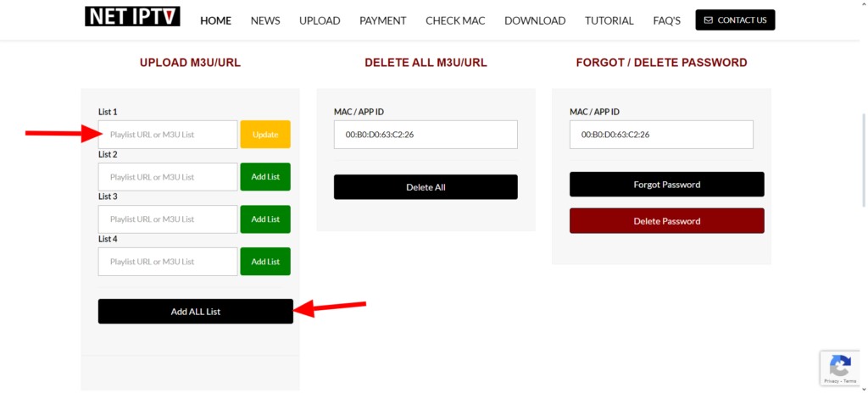Image resolution: width=868 pixels, height=393 pixels.
Task: Click the reCAPTCHA badge icon
Action: [x=840, y=366]
